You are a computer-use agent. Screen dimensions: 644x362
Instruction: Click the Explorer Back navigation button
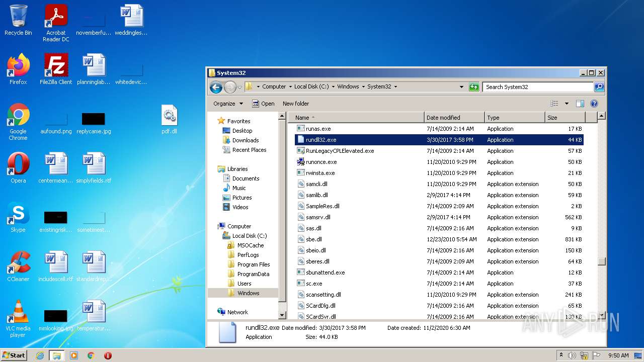click(216, 87)
